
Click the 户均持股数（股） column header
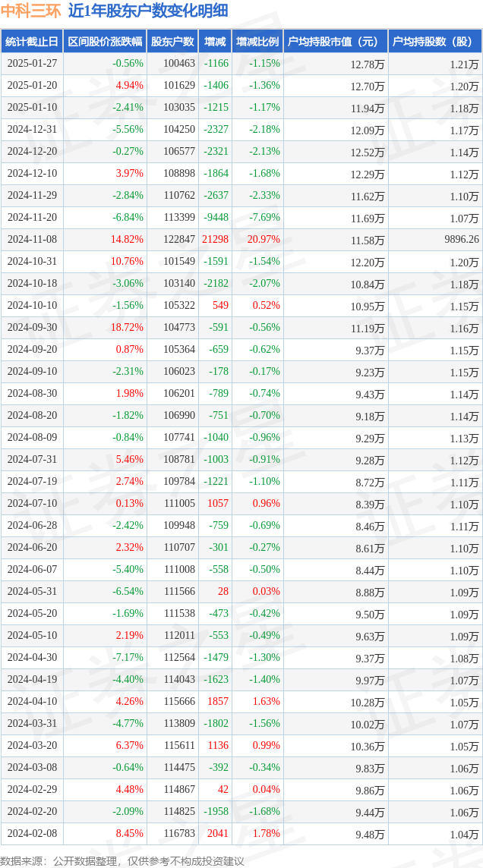(x=434, y=42)
